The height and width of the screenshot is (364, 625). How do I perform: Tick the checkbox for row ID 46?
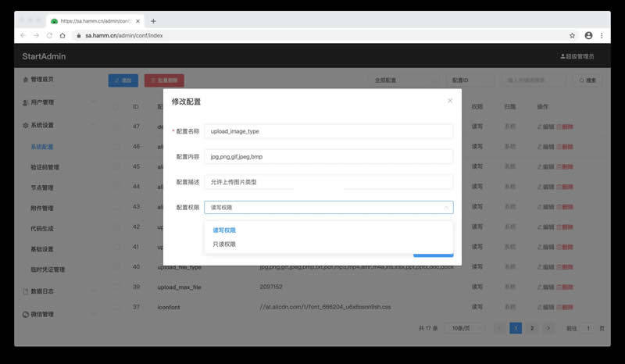(116, 147)
